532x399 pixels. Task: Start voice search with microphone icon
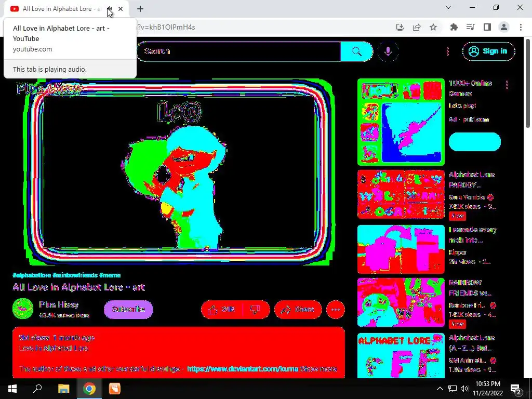388,51
